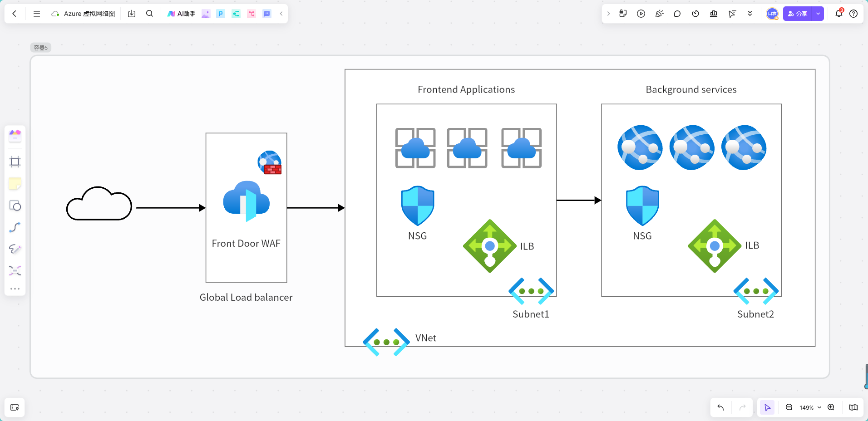868x421 pixels.
Task: Select the yellow sticky note tool
Action: 15,184
